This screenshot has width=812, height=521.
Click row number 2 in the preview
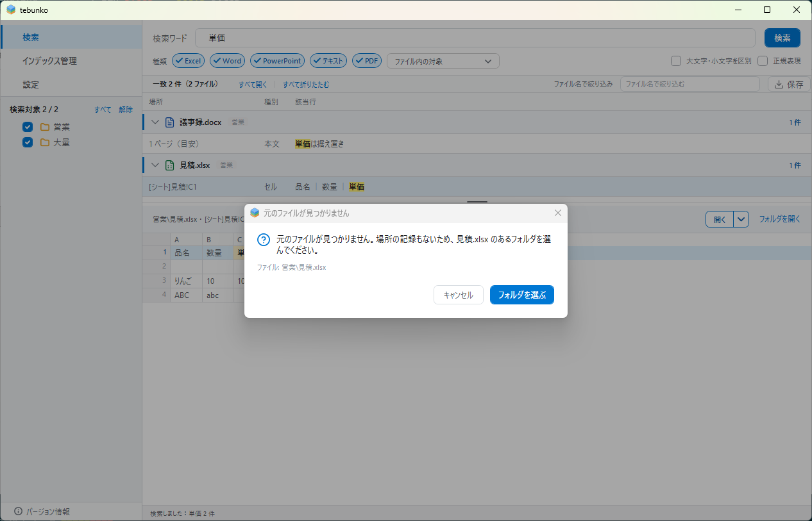[x=156, y=267]
